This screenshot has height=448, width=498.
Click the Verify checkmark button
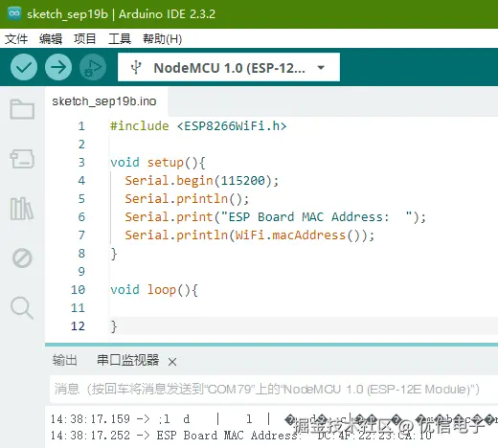[24, 67]
